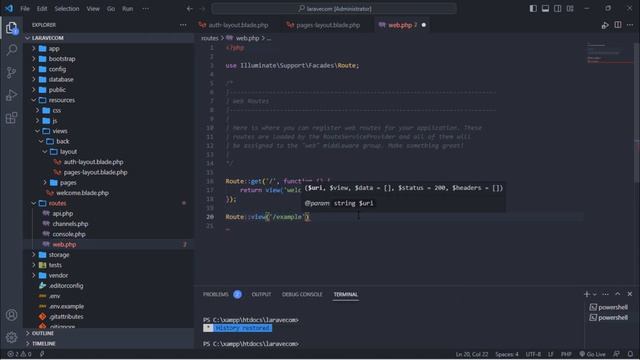The height and width of the screenshot is (360, 640).
Task: Open the Manage settings gear
Action: coord(11,337)
